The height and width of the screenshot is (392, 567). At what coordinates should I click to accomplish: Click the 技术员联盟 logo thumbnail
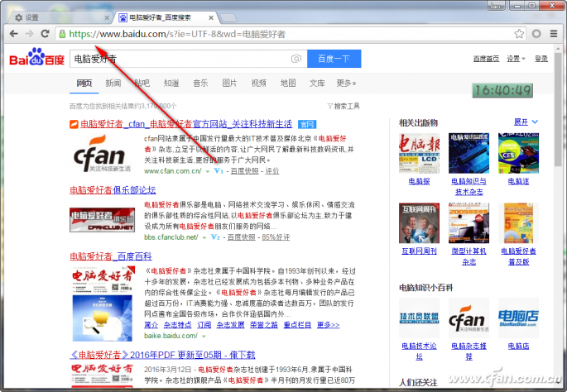pos(419,318)
